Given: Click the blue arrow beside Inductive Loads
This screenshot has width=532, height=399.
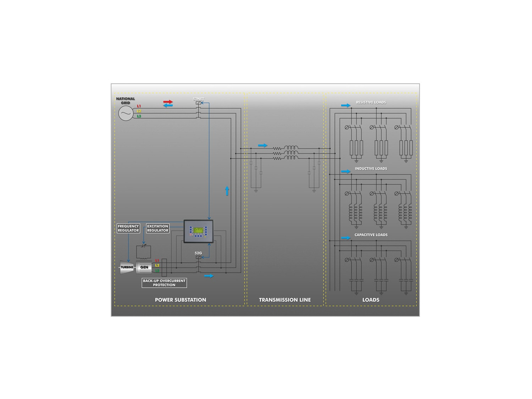Looking at the screenshot, I should (x=346, y=172).
